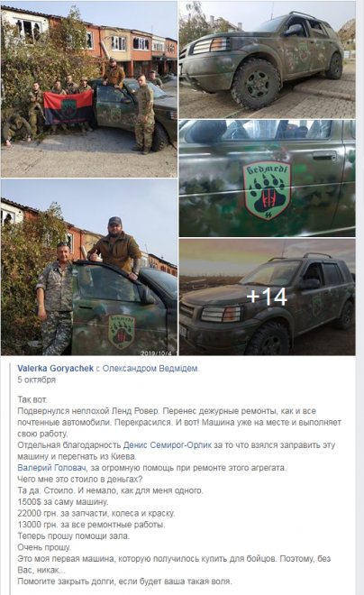Click the 2019/10/4 date stamp on photo
Screen dimensions: 364x595
(158, 352)
